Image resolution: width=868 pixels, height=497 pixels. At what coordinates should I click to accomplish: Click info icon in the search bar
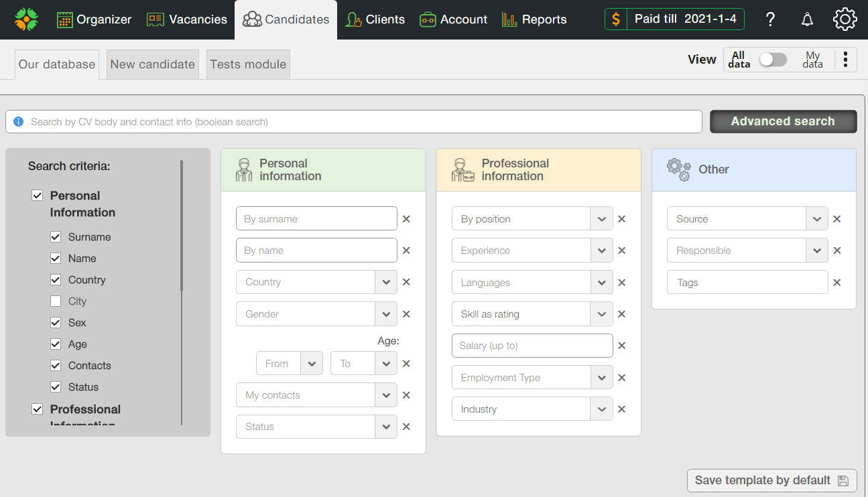(19, 122)
